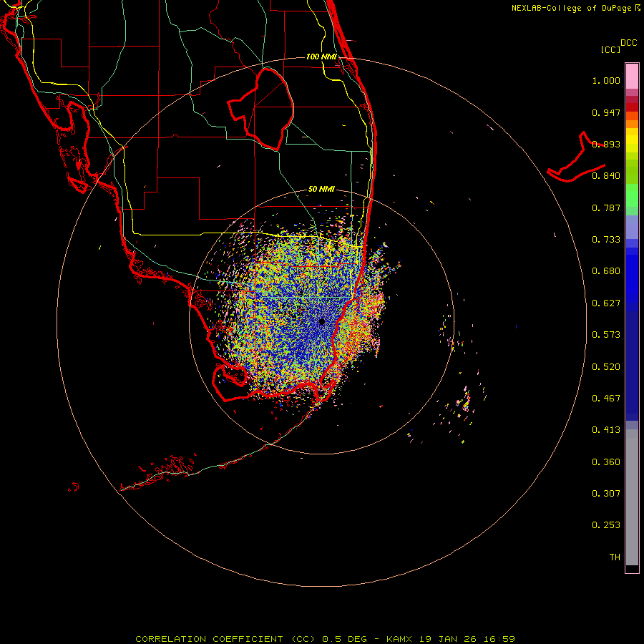Click the TH threshold label
Image resolution: width=644 pixels, height=644 pixels.
(x=615, y=557)
